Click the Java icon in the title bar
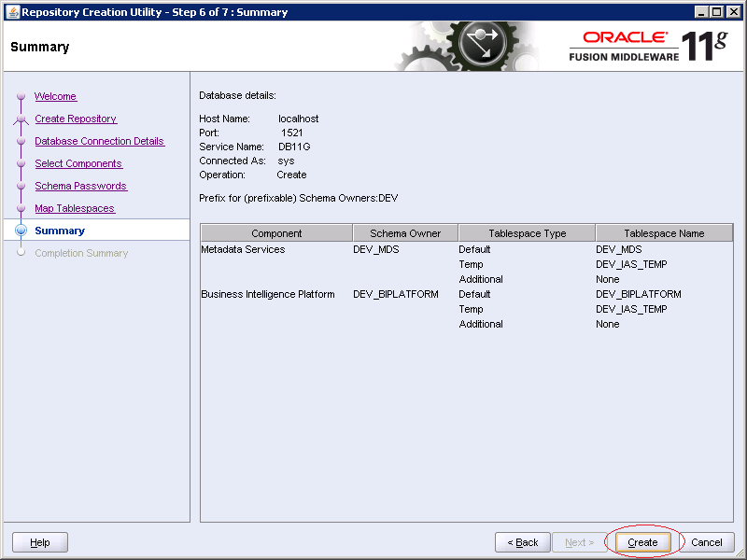Image resolution: width=747 pixels, height=560 pixels. 13,12
